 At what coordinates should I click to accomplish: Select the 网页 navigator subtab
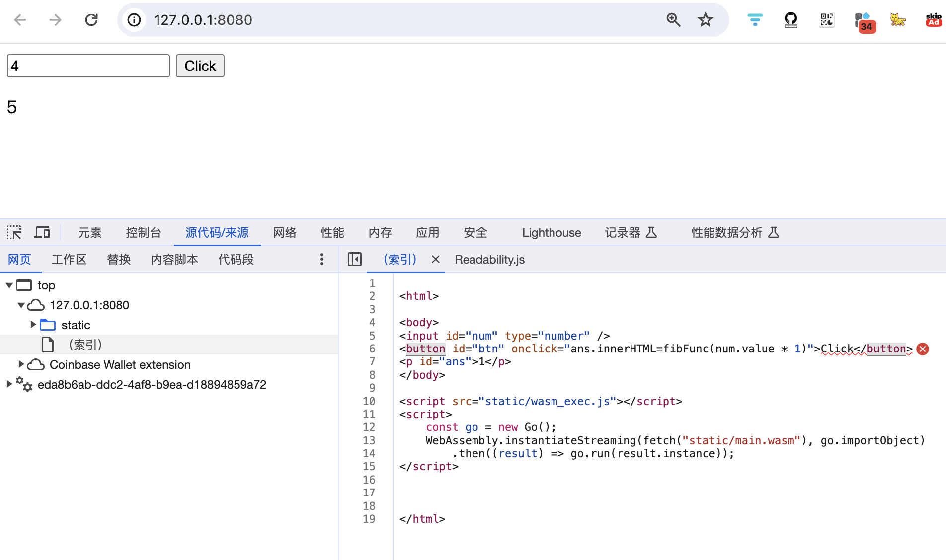[x=20, y=259]
